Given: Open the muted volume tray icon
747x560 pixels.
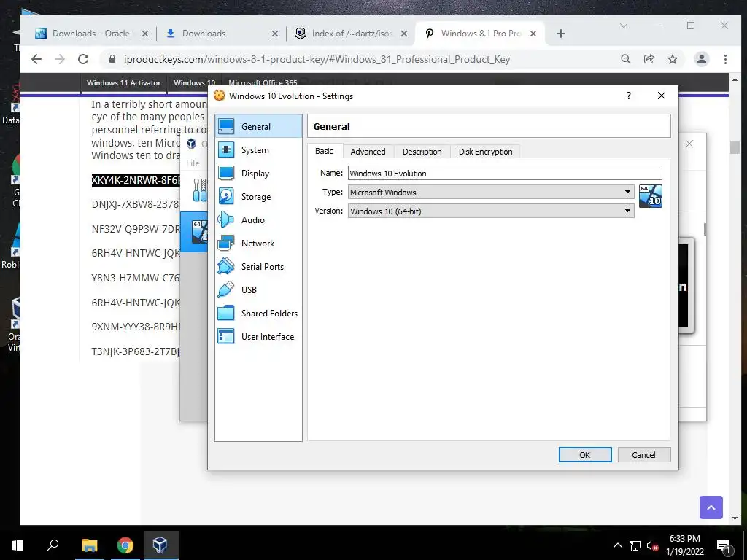Looking at the screenshot, I should click(652, 545).
